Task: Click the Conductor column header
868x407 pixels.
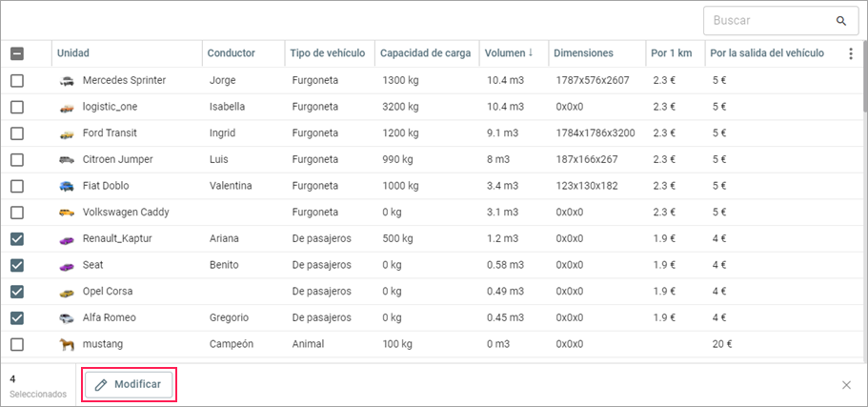Action: pyautogui.click(x=232, y=53)
